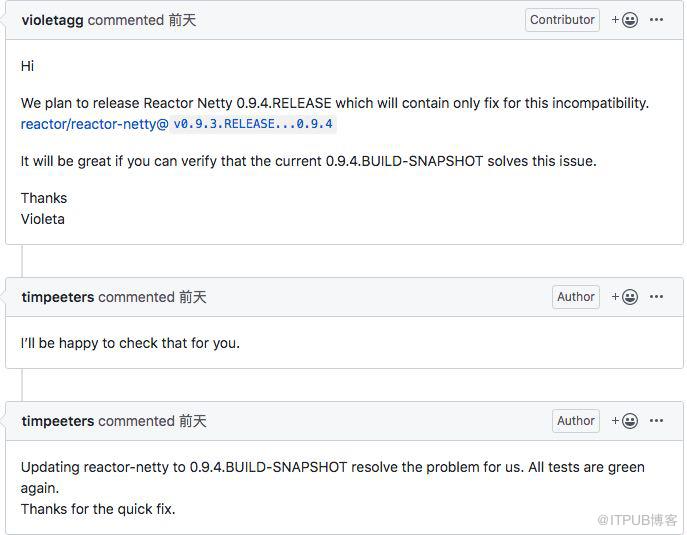Open three-dot menu on "I'll be happy" comment

[656, 297]
